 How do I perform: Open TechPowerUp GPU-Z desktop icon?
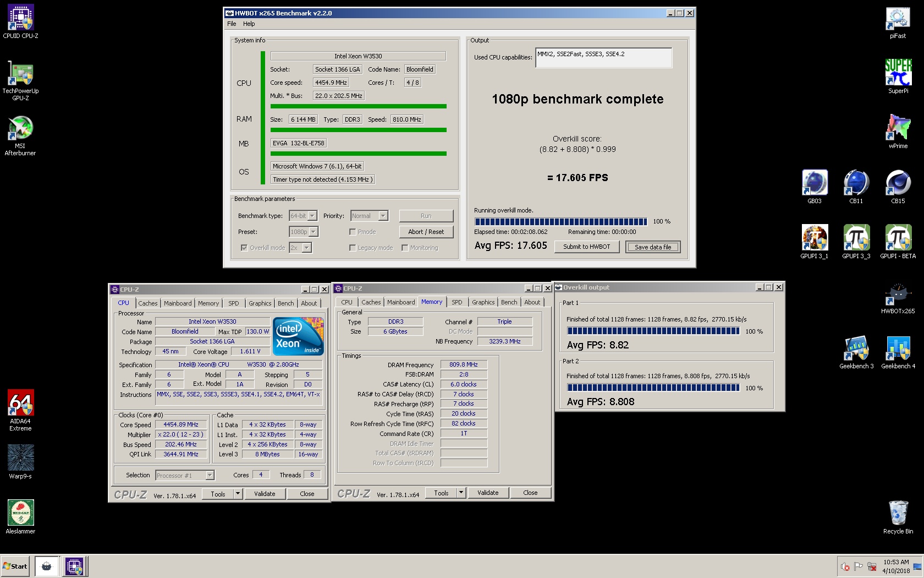[x=20, y=80]
